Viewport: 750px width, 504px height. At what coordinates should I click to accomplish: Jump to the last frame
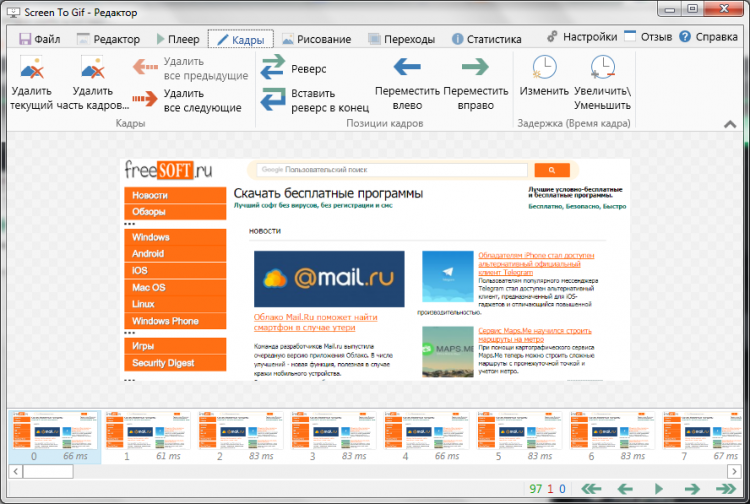(726, 489)
